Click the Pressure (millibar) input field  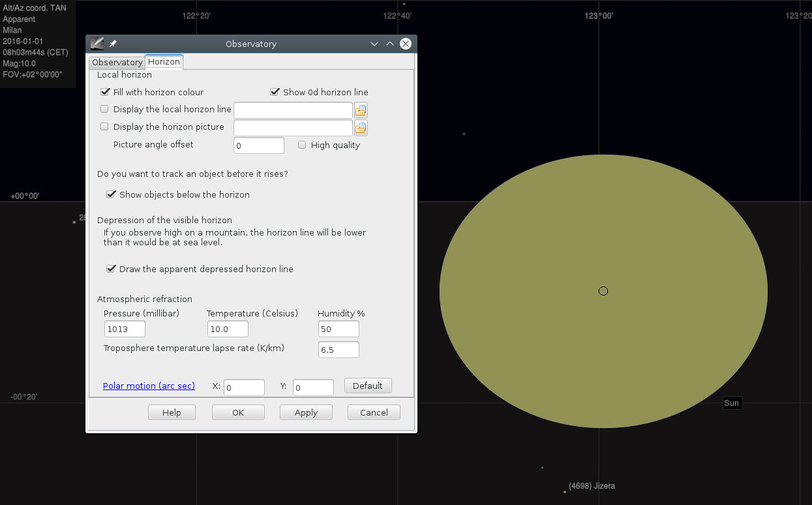125,329
